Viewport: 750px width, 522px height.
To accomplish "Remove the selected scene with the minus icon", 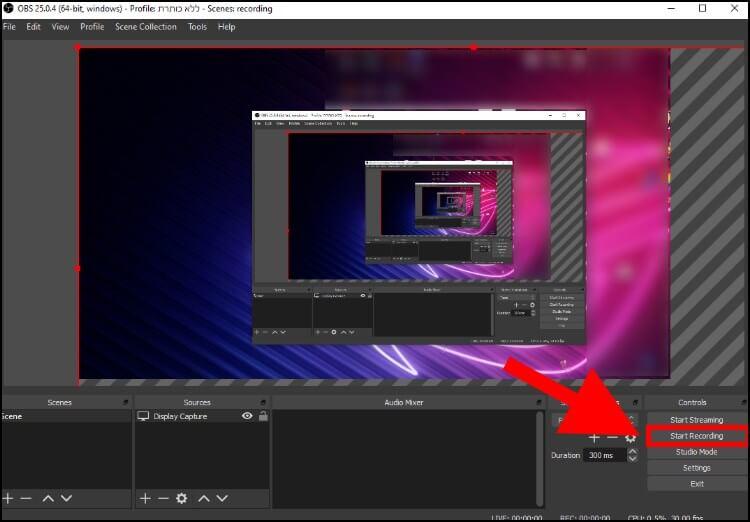I will click(26, 499).
